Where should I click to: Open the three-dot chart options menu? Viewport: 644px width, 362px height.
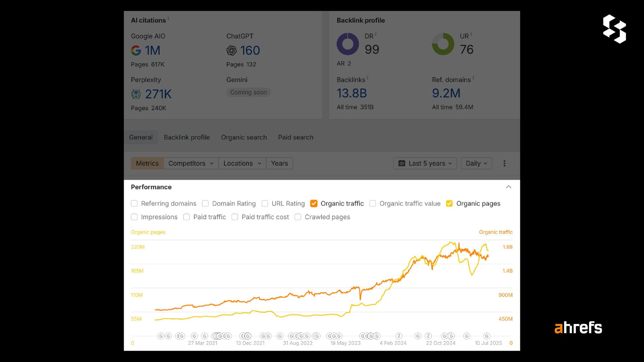(x=504, y=163)
